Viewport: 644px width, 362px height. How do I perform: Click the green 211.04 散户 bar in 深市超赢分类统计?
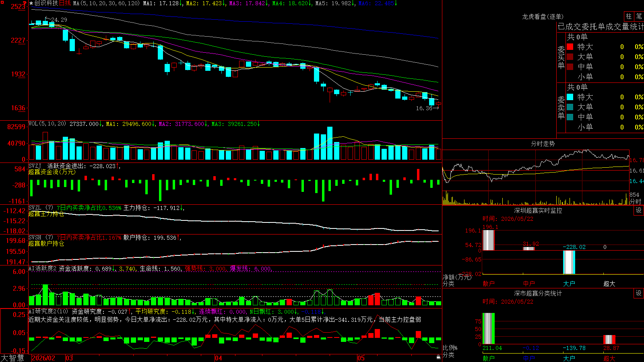coord(489,329)
